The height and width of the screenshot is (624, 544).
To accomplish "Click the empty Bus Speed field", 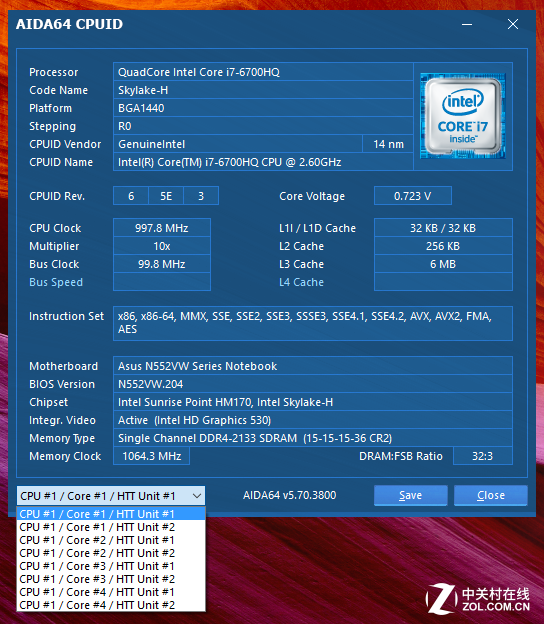I will tap(162, 282).
